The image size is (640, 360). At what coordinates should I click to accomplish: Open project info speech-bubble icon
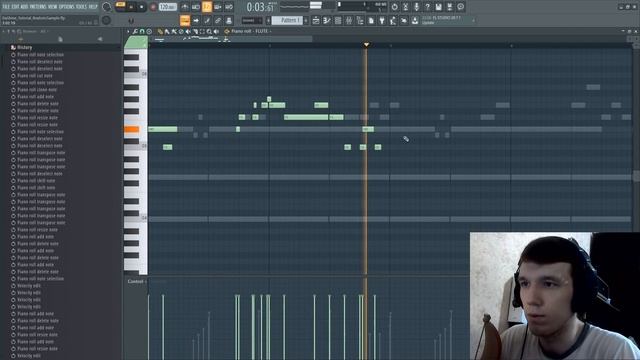tap(460, 7)
